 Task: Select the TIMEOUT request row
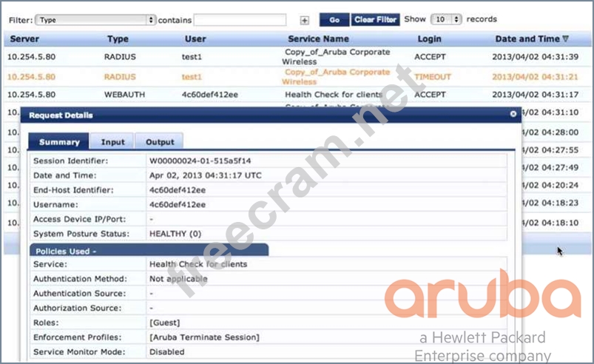(x=297, y=77)
